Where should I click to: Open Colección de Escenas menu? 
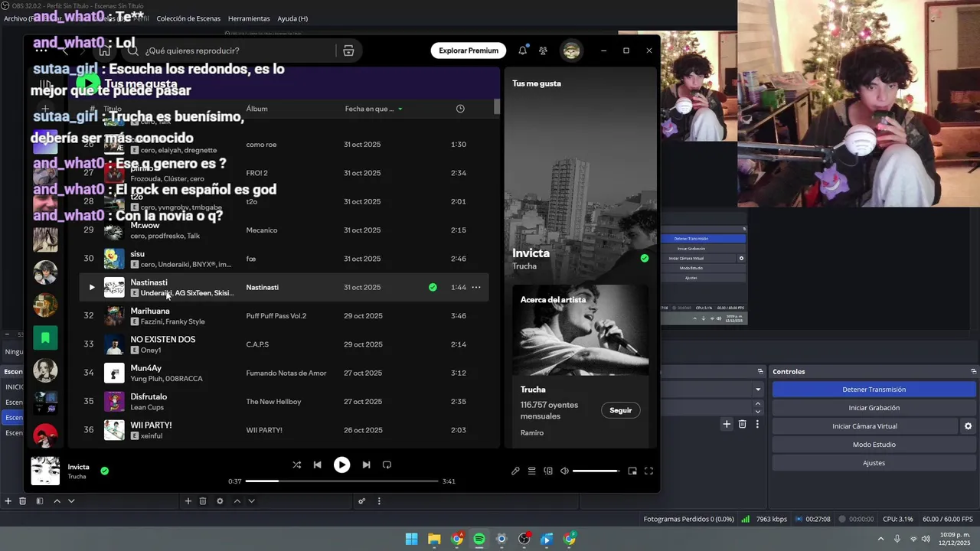[x=188, y=18]
